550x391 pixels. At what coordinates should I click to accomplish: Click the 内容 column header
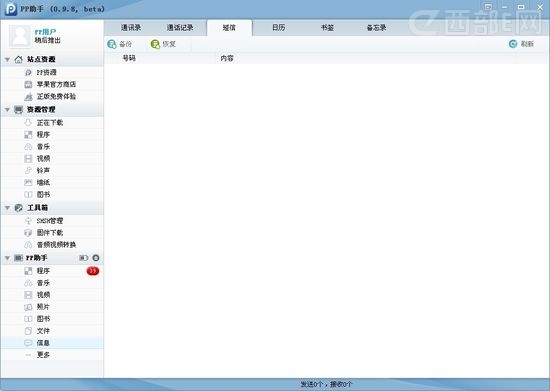tap(227, 58)
